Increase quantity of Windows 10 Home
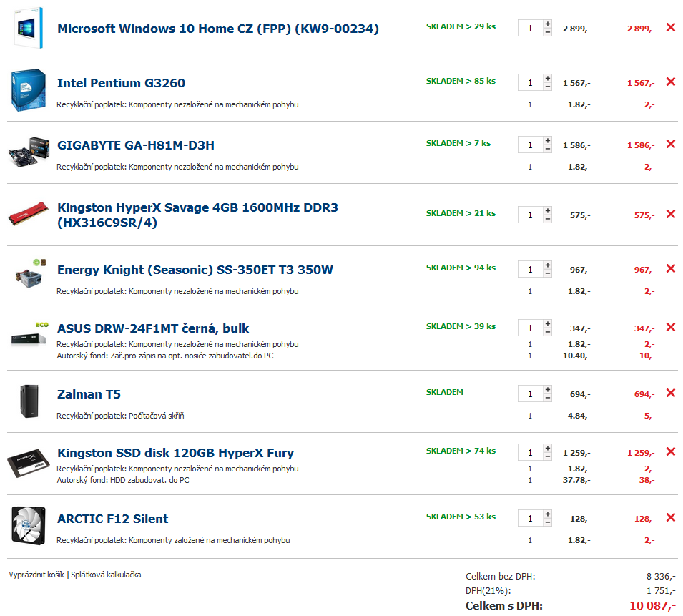The image size is (683, 616). click(548, 24)
